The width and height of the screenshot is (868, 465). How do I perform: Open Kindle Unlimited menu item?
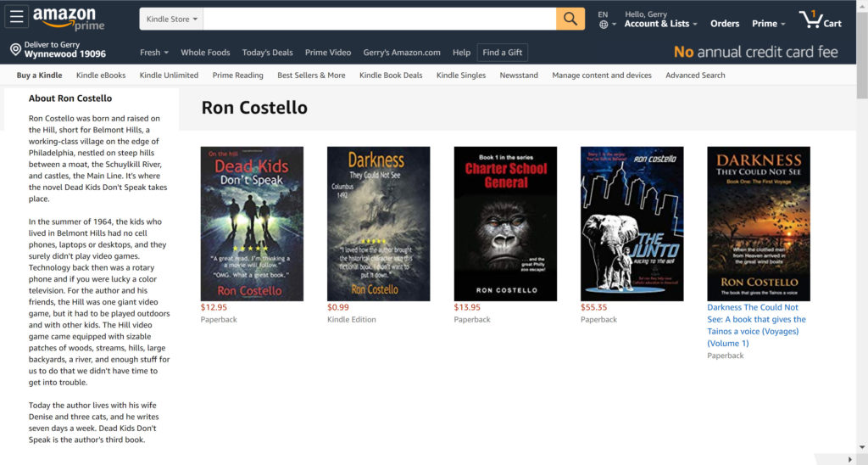pyautogui.click(x=169, y=76)
